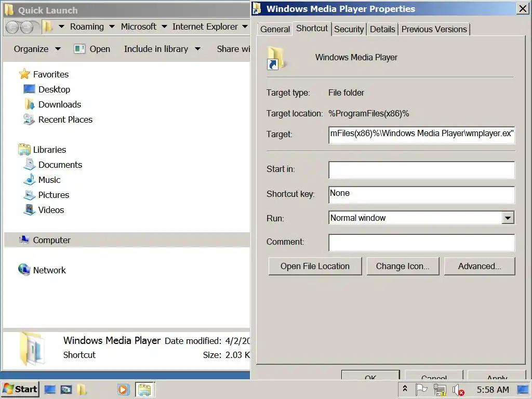
Task: Click Roaming in the address breadcrumb
Action: tap(87, 26)
